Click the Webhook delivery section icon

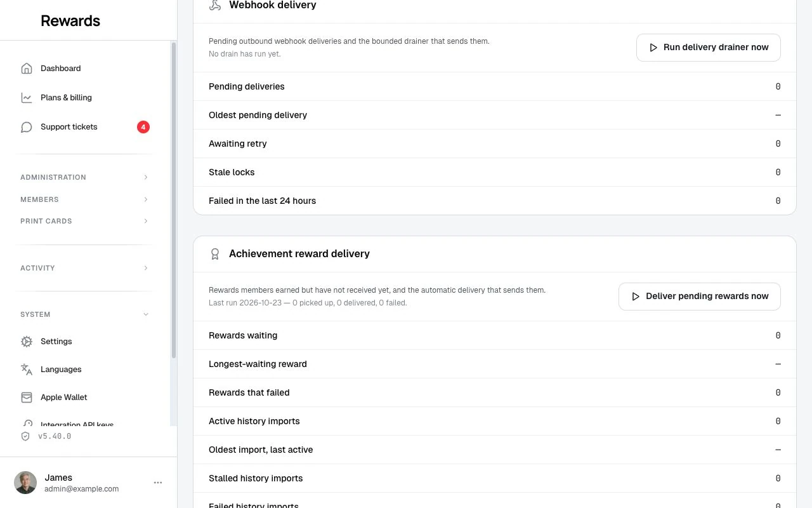(215, 5)
